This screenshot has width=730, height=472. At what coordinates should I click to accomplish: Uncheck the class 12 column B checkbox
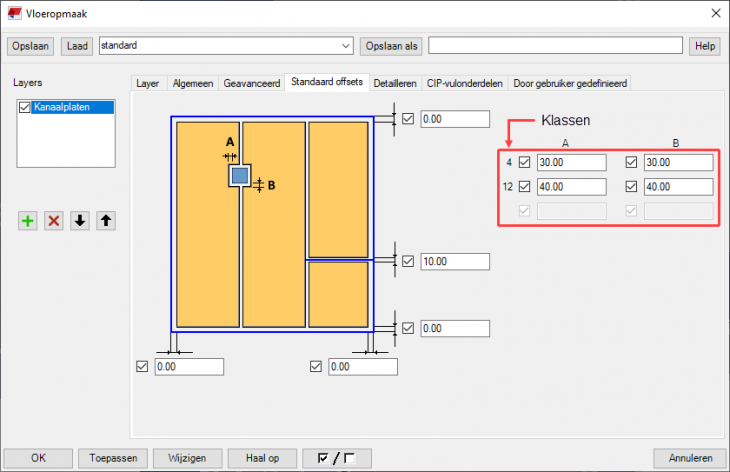[x=632, y=187]
